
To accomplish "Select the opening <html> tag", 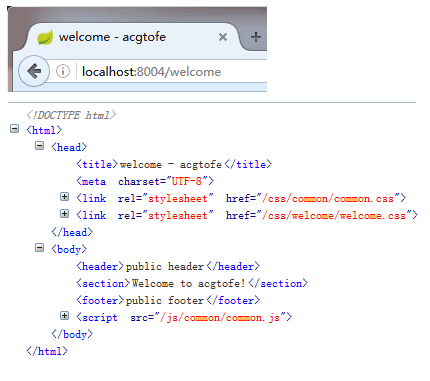I will pyautogui.click(x=44, y=130).
